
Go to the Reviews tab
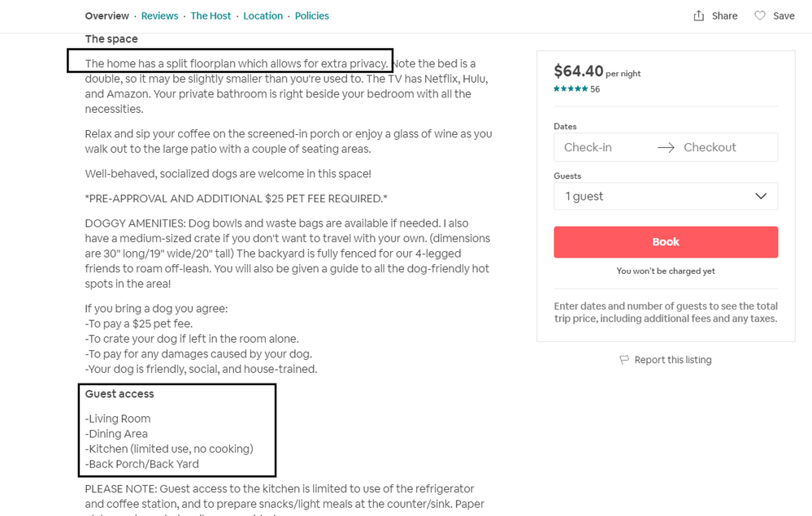pyautogui.click(x=159, y=15)
